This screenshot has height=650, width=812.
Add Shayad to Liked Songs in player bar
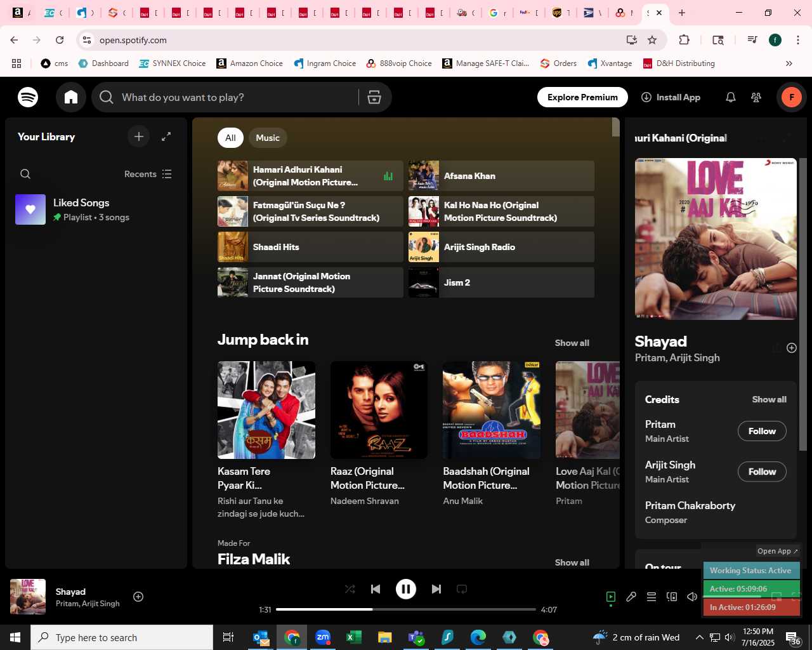pos(138,597)
